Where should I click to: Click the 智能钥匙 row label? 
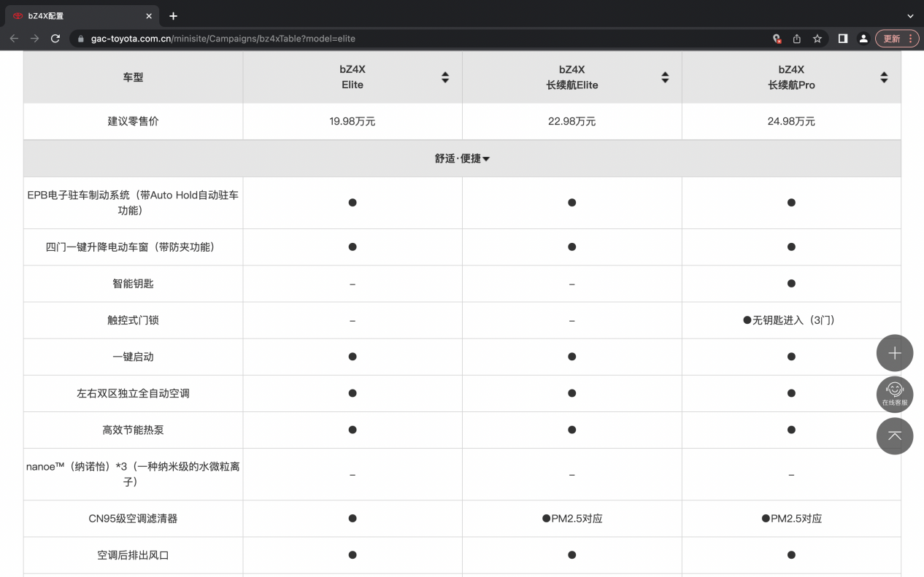coord(133,284)
